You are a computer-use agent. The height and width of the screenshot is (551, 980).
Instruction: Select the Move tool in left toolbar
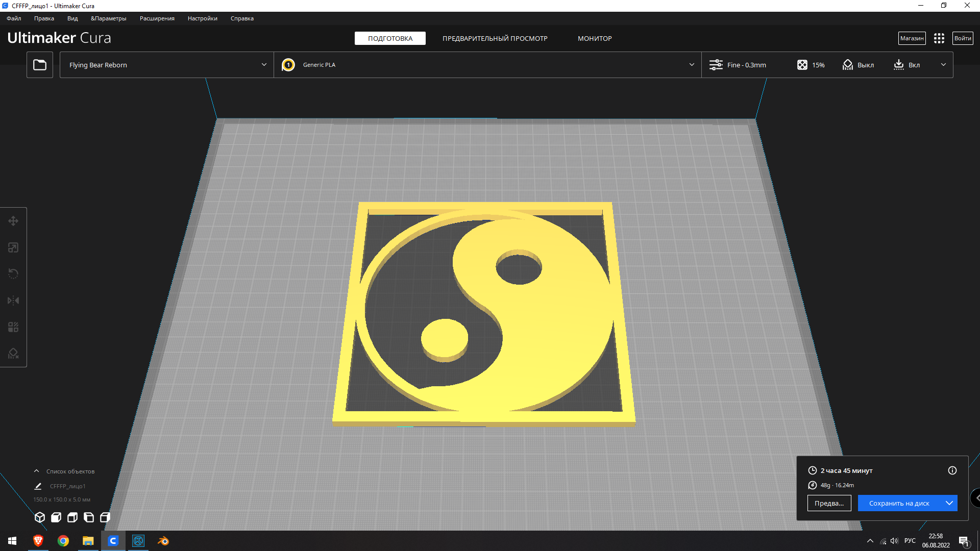tap(13, 221)
